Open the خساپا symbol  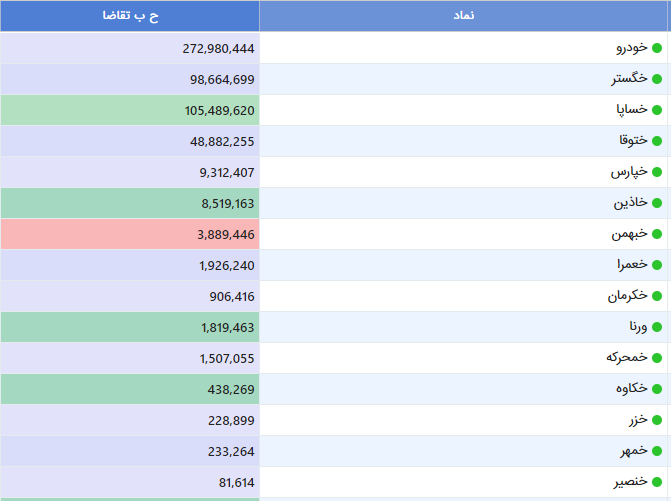point(632,110)
